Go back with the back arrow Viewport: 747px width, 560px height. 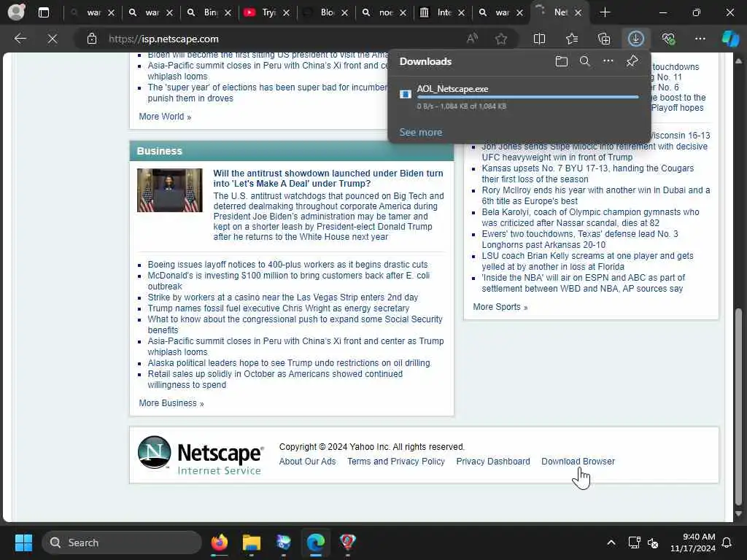pos(20,39)
